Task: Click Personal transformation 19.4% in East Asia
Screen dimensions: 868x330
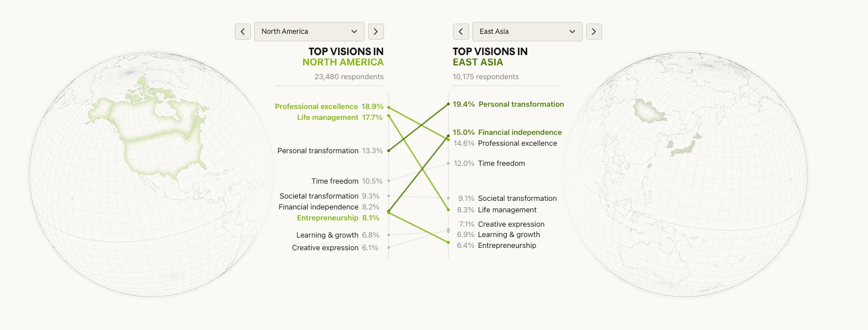Action: tap(509, 104)
